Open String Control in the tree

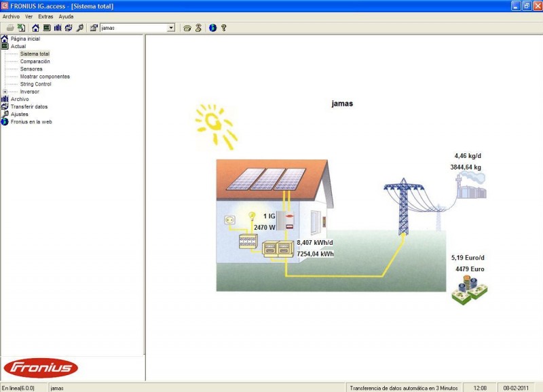pos(36,84)
